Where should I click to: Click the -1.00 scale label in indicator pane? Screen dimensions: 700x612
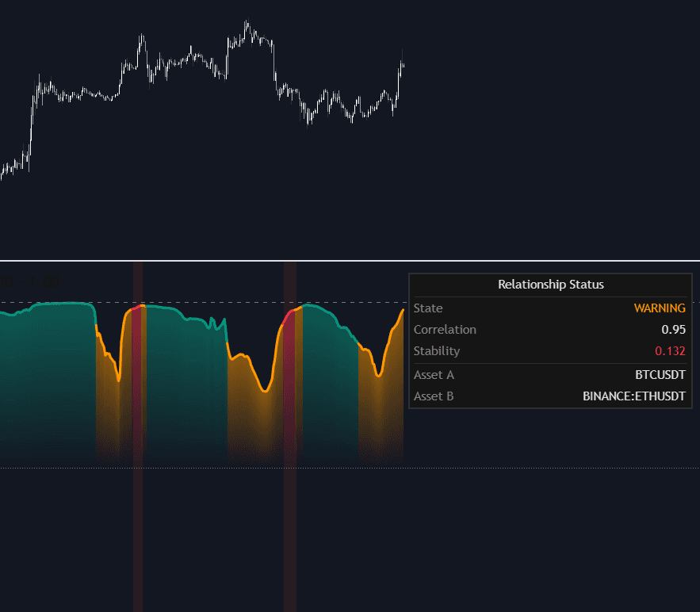40,281
